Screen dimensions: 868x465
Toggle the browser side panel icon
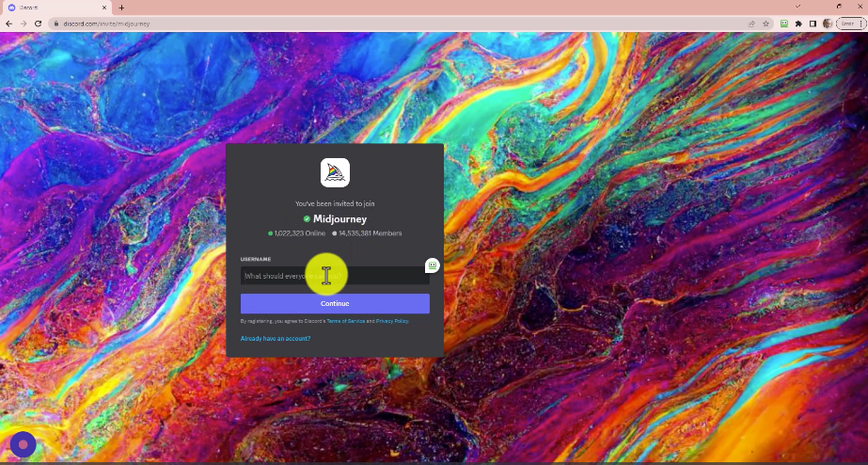(x=813, y=24)
